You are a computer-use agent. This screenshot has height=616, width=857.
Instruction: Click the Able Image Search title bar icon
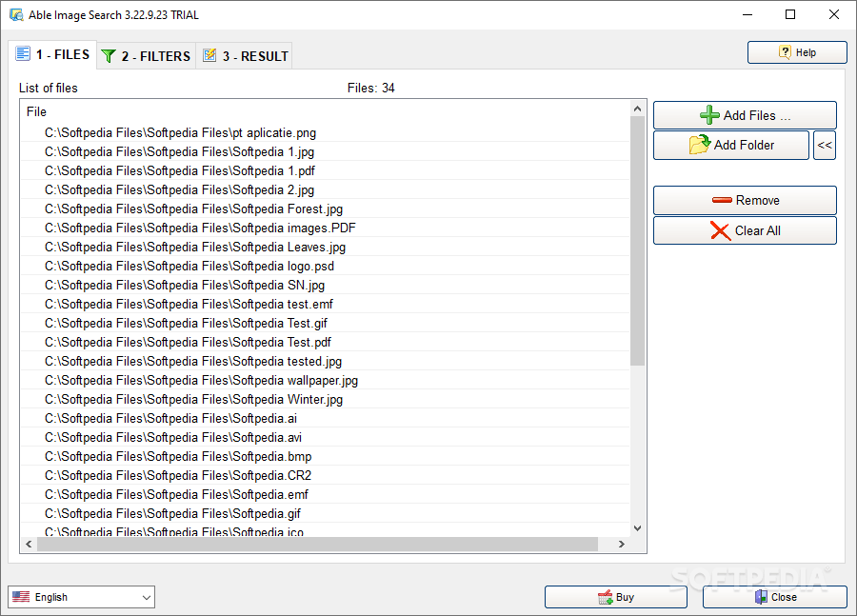coord(16,15)
